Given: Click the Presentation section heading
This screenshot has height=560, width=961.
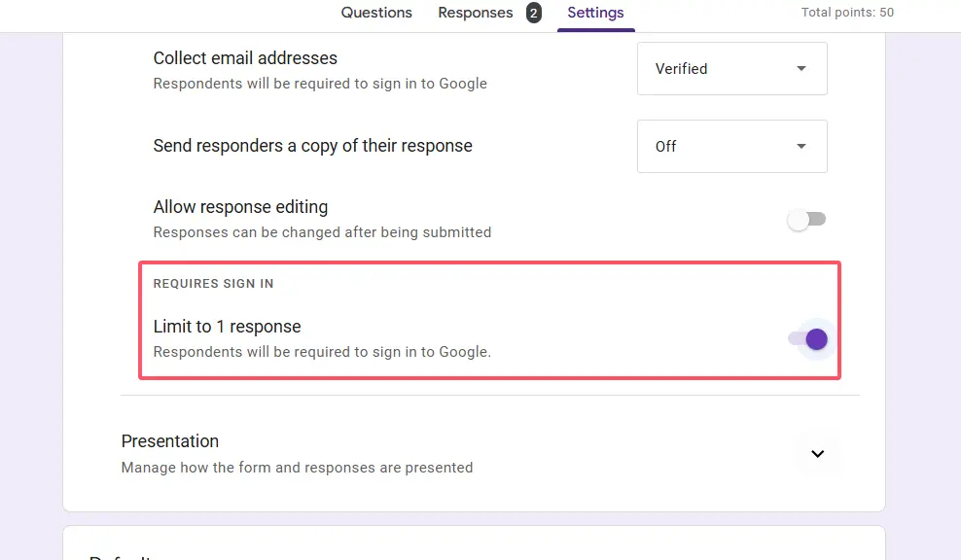Looking at the screenshot, I should pyautogui.click(x=170, y=441).
